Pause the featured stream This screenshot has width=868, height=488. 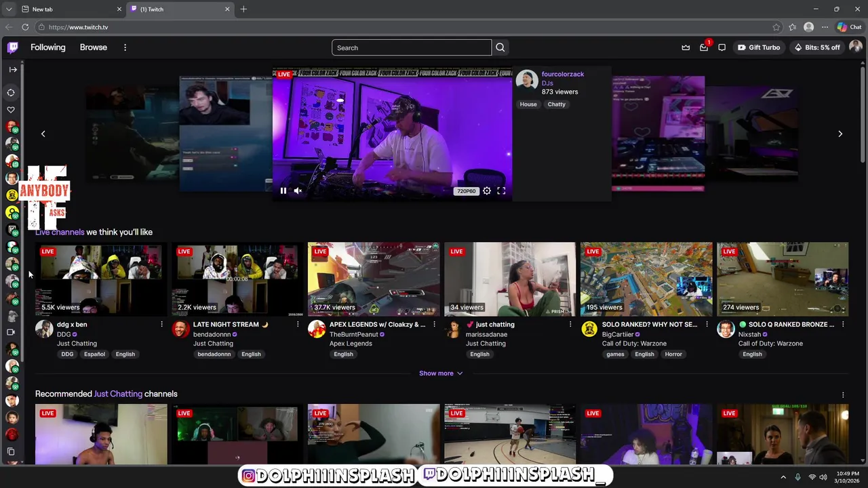pyautogui.click(x=283, y=191)
